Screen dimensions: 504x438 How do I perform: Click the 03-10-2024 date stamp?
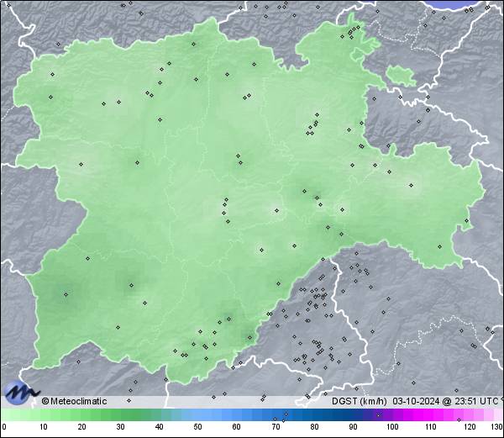point(417,401)
